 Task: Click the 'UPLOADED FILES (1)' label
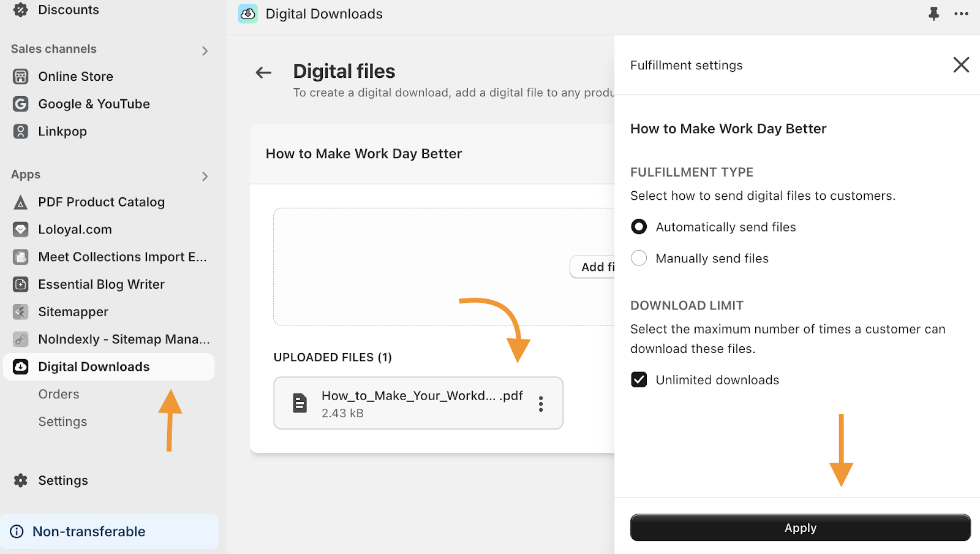[x=333, y=357]
